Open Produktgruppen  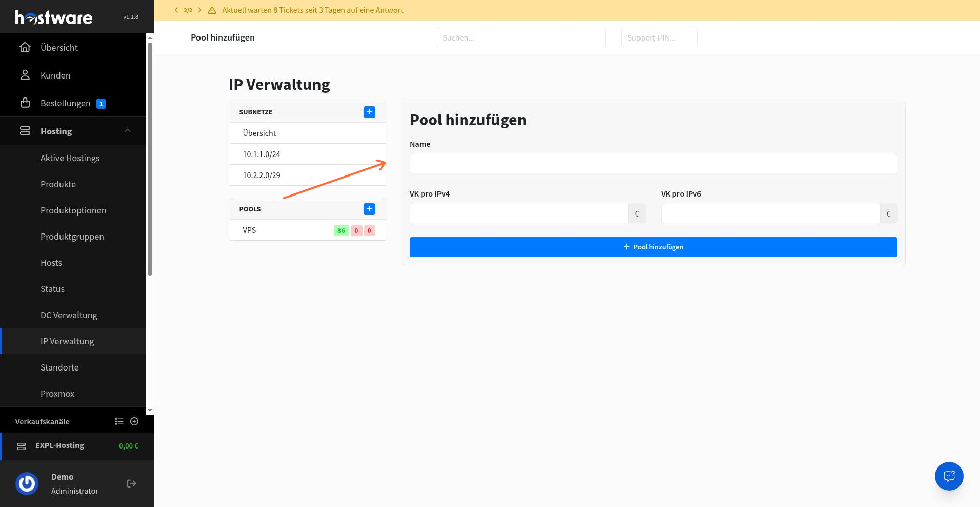pos(73,237)
